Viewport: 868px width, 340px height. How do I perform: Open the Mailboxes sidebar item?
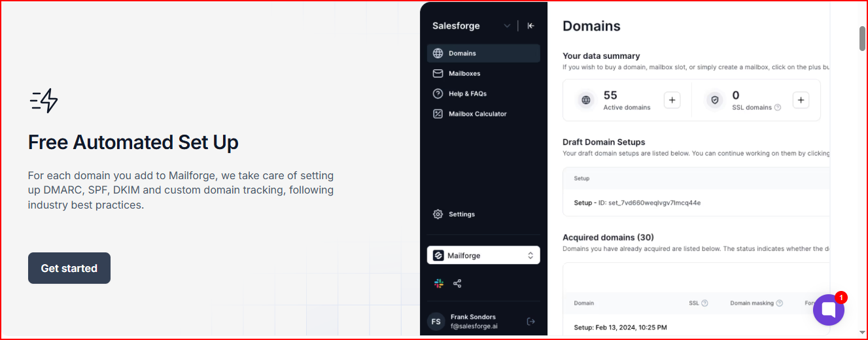click(483, 74)
